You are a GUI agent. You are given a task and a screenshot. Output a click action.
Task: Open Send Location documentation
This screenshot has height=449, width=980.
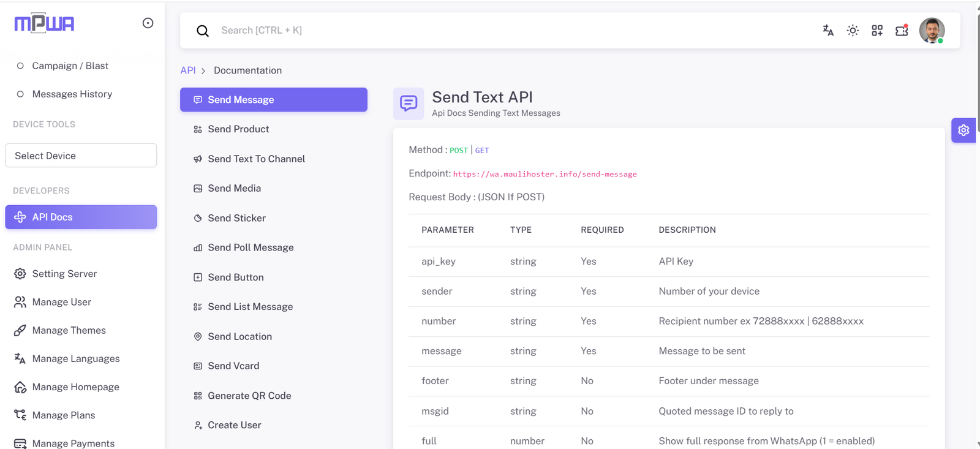tap(239, 336)
